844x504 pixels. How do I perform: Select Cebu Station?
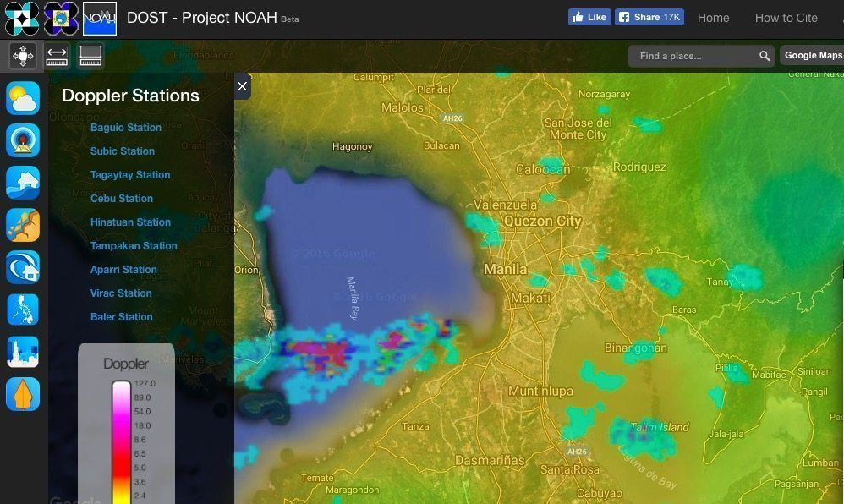(122, 199)
